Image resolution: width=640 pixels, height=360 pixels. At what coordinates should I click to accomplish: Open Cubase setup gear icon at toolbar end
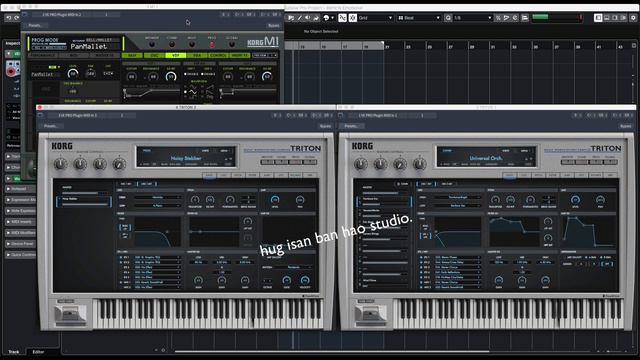pyautogui.click(x=633, y=18)
